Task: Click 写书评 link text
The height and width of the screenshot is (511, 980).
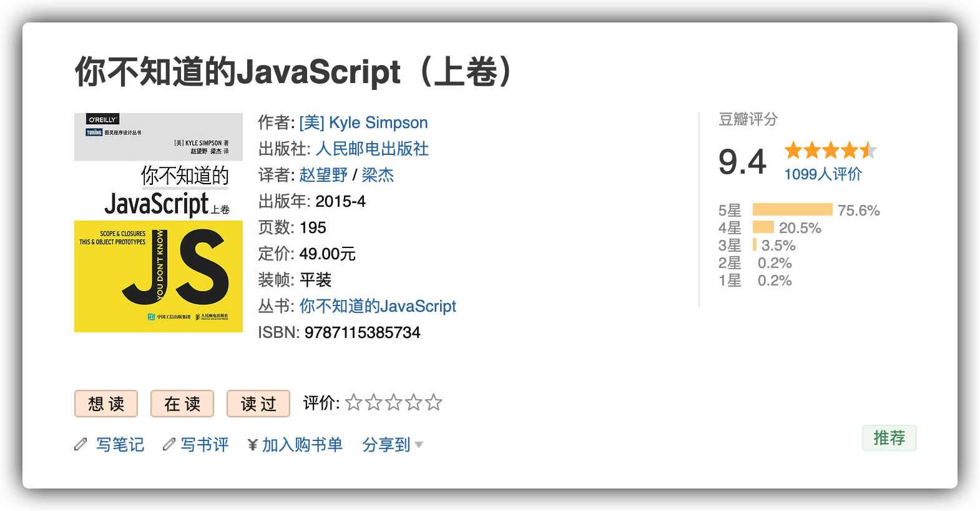Action: click(205, 445)
